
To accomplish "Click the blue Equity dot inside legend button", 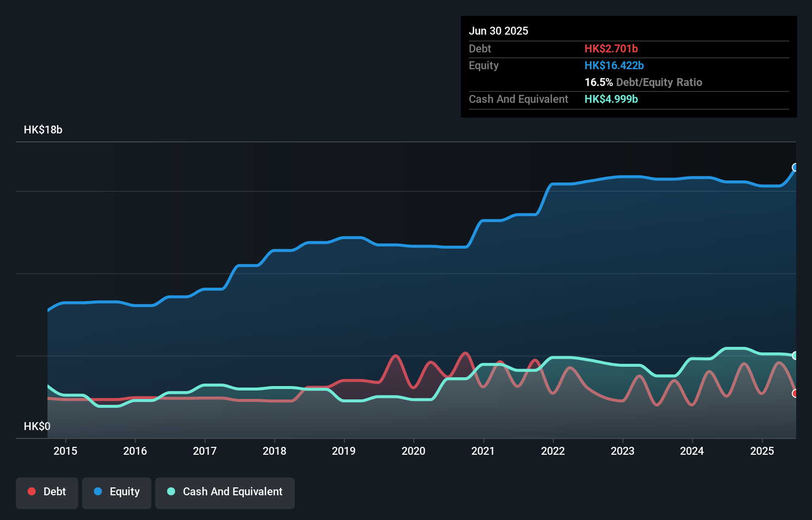I will point(98,491).
